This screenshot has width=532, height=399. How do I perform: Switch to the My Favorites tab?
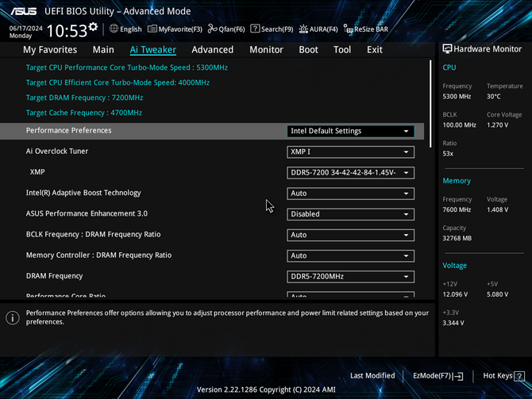(x=50, y=50)
